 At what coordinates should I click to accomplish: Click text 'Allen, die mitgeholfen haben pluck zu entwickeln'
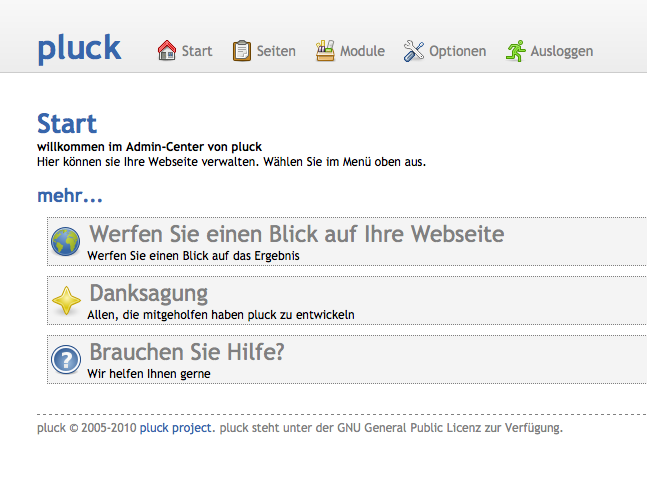pos(221,315)
